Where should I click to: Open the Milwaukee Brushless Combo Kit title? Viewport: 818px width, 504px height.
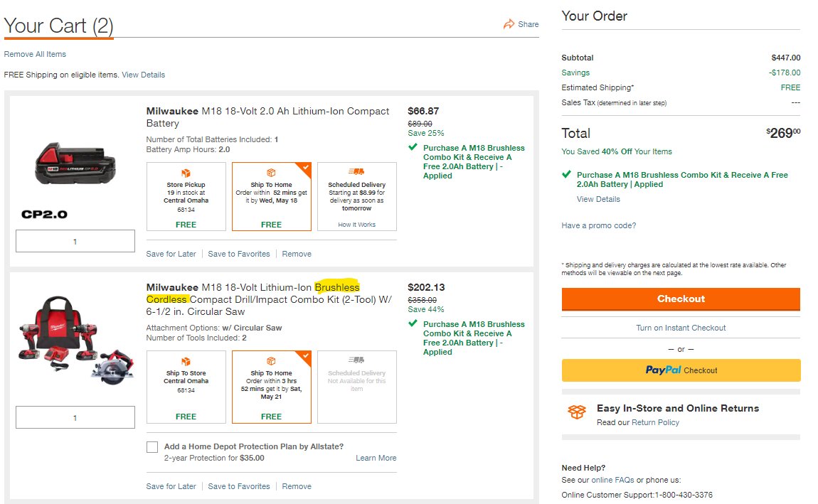point(269,300)
